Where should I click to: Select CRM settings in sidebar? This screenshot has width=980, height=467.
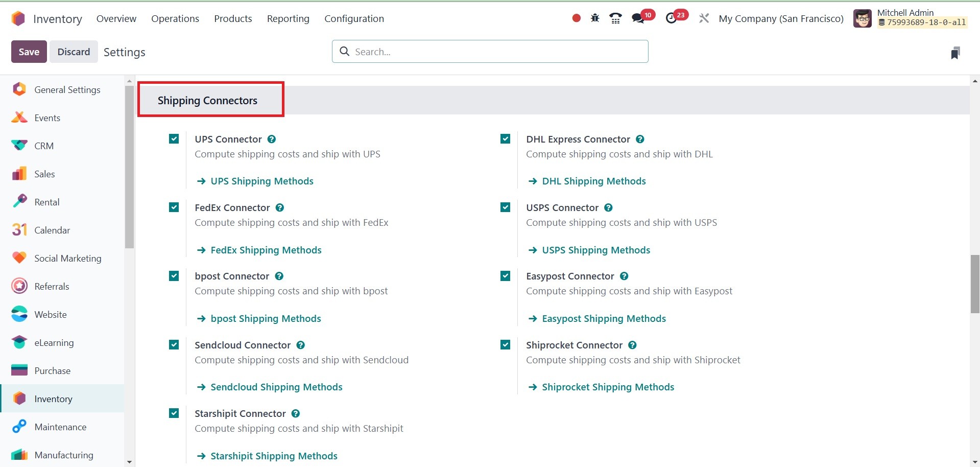pos(62,146)
